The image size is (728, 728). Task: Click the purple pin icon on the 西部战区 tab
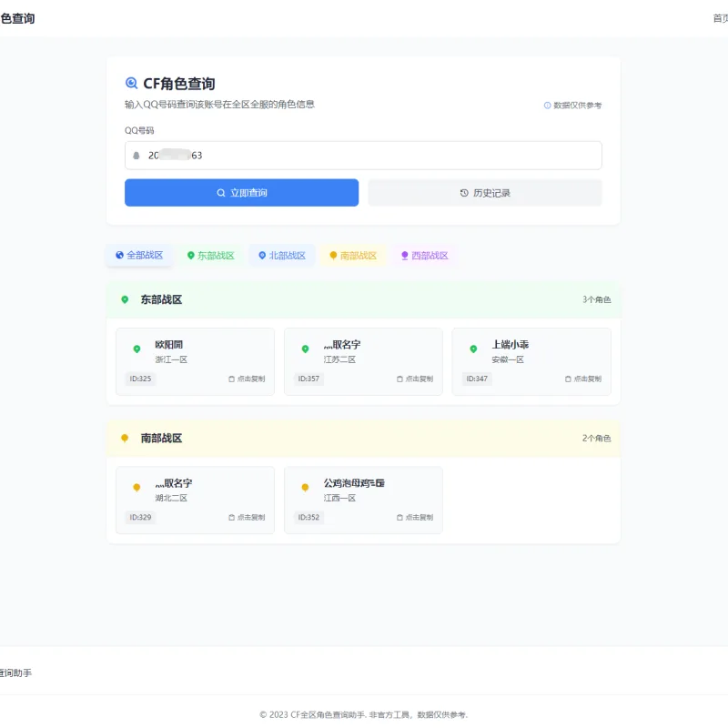coord(405,256)
